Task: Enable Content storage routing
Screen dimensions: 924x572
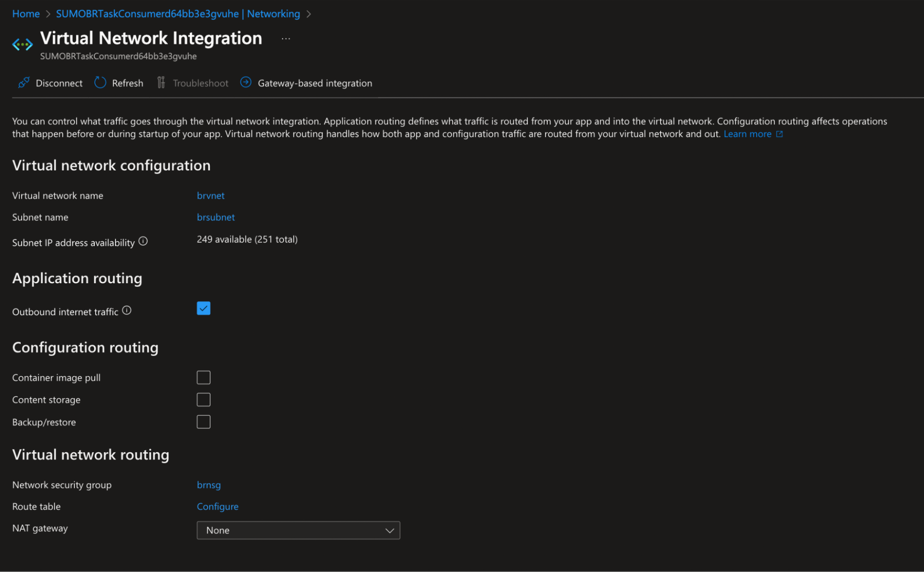Action: tap(203, 399)
